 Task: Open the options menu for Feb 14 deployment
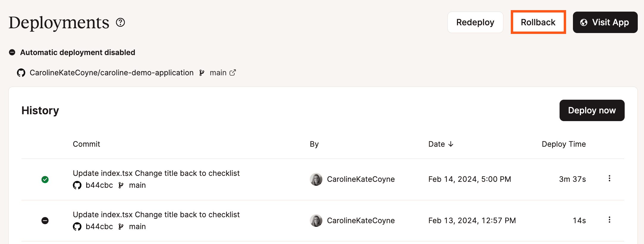click(609, 179)
